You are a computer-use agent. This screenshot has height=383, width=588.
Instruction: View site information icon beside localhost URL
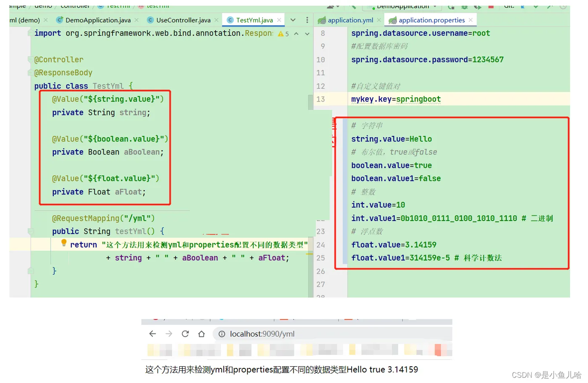click(222, 334)
